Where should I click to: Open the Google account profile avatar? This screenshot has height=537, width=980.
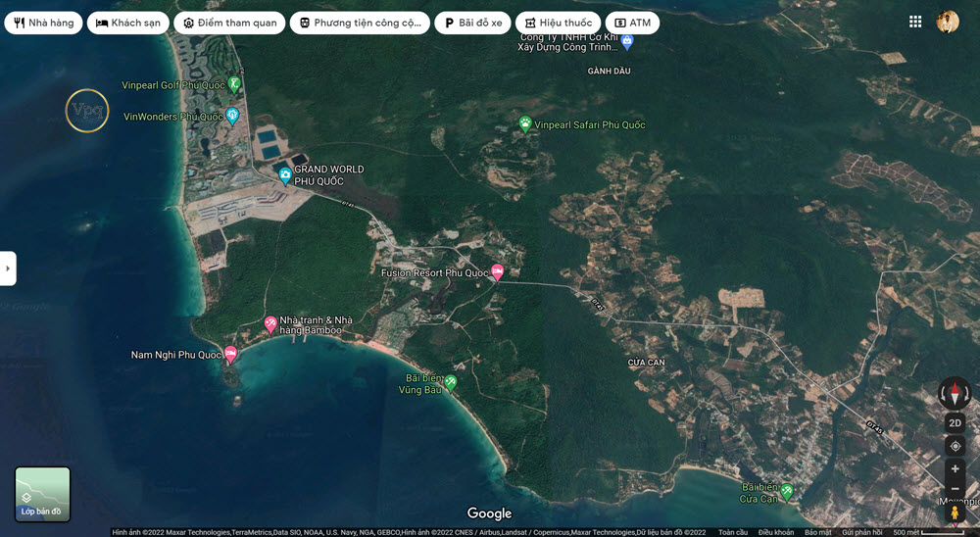[948, 22]
